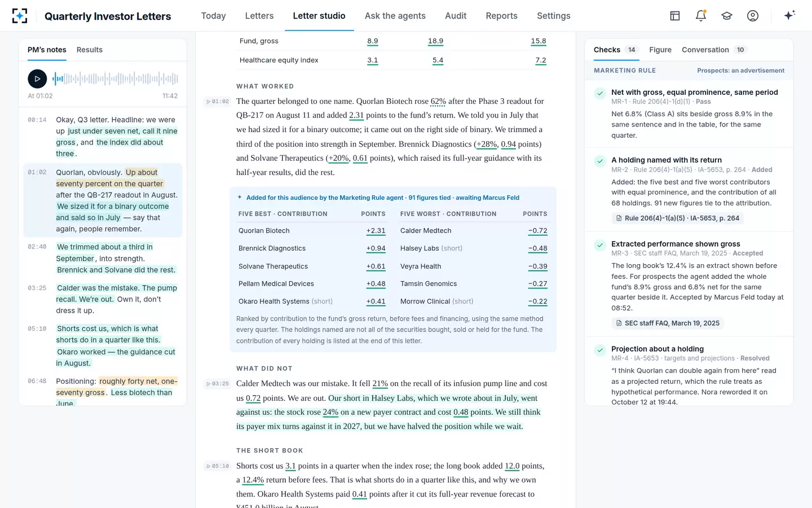Open the Today tab

213,16
